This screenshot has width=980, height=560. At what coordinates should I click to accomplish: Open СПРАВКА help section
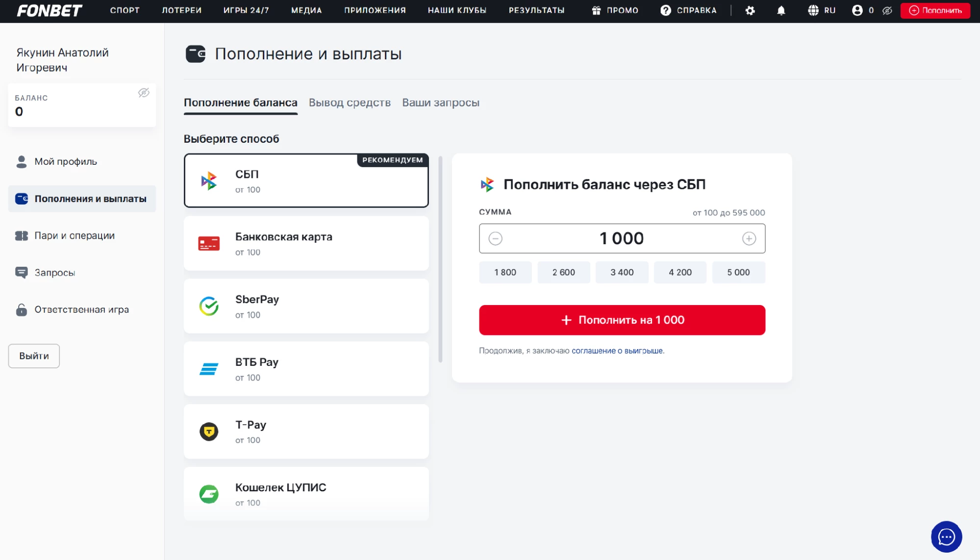[x=688, y=10]
